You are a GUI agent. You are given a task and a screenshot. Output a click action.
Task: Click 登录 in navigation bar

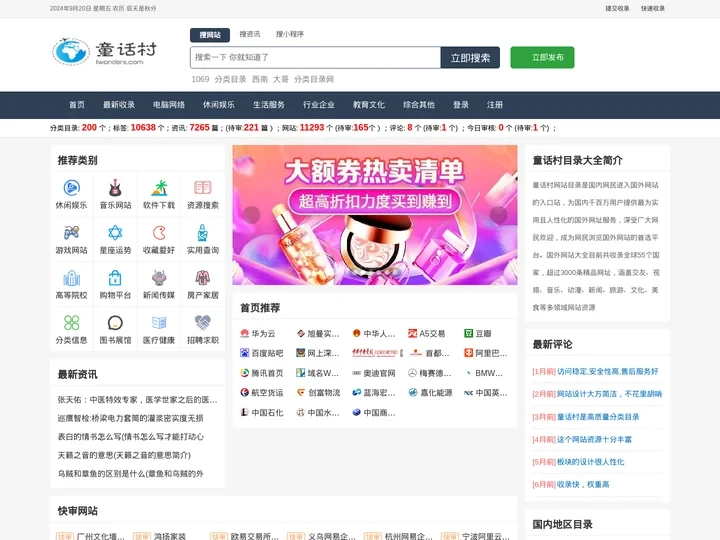tap(461, 105)
